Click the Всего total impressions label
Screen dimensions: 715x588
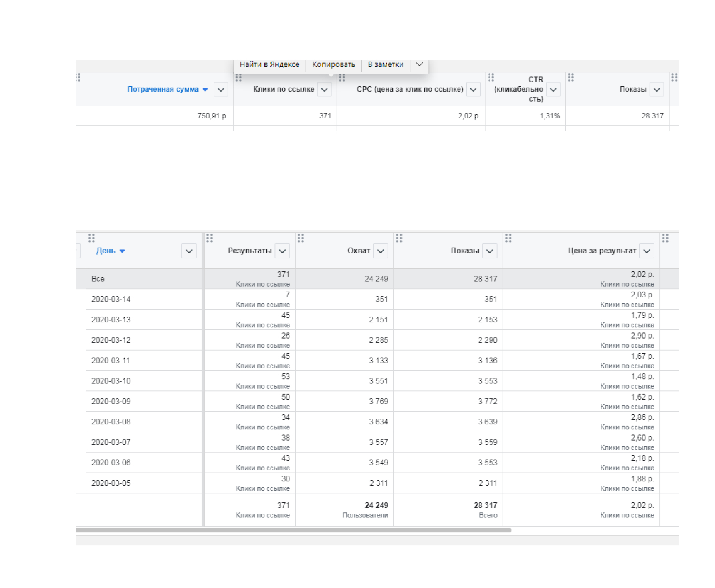(x=488, y=515)
